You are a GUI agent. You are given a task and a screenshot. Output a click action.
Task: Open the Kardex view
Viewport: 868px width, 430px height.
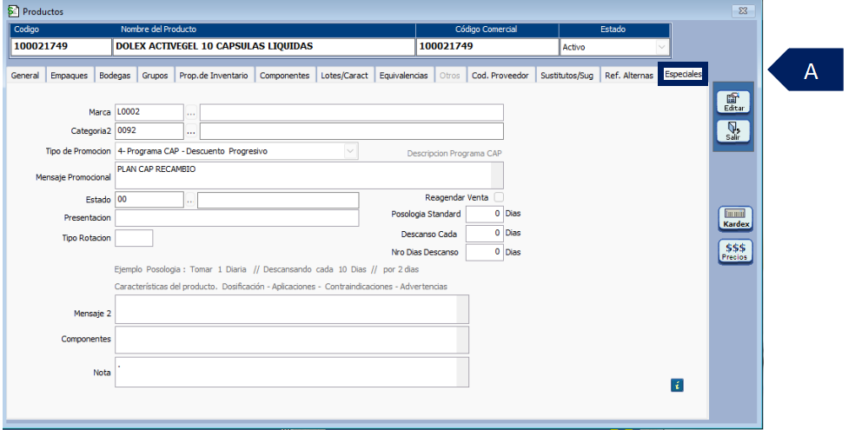pos(736,219)
